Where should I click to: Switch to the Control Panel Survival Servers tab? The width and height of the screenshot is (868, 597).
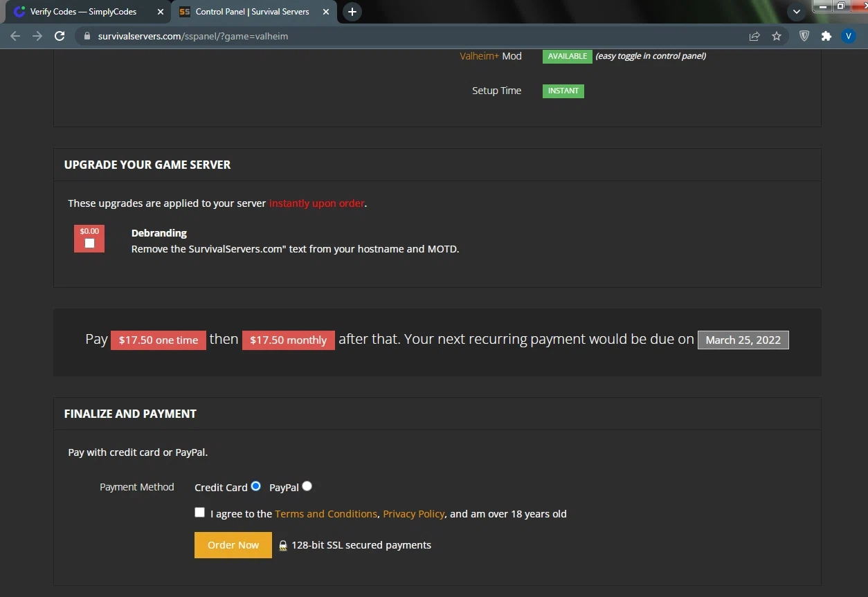[254, 12]
